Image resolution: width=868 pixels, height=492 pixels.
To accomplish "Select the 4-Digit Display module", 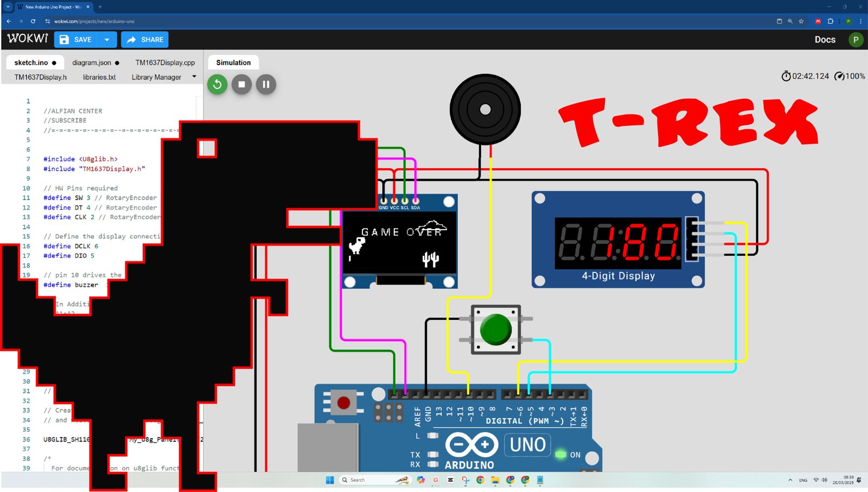I will pyautogui.click(x=618, y=239).
